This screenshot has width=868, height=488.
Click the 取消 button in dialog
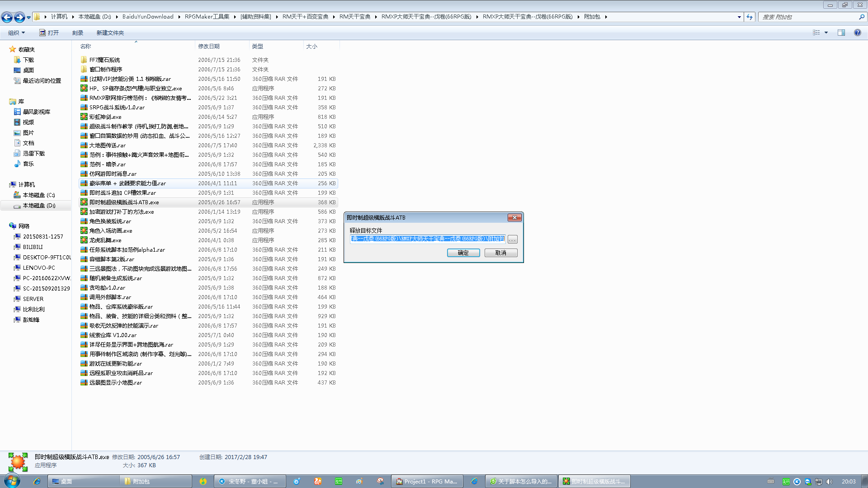point(501,253)
